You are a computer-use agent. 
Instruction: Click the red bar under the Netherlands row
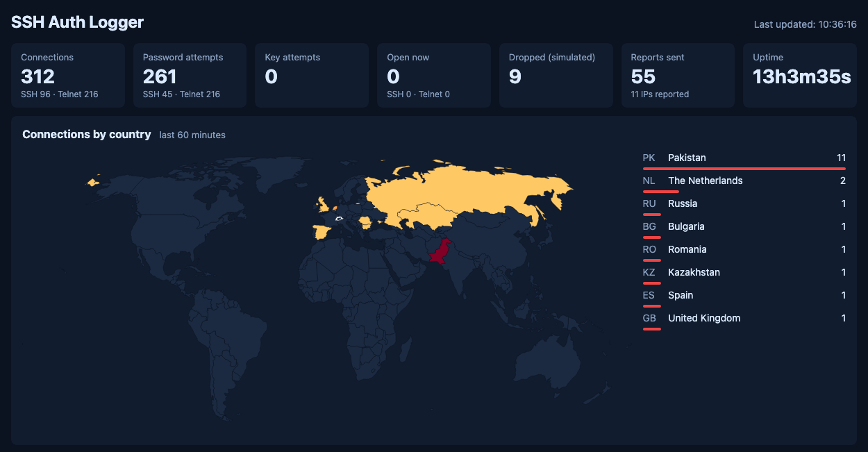(x=661, y=191)
